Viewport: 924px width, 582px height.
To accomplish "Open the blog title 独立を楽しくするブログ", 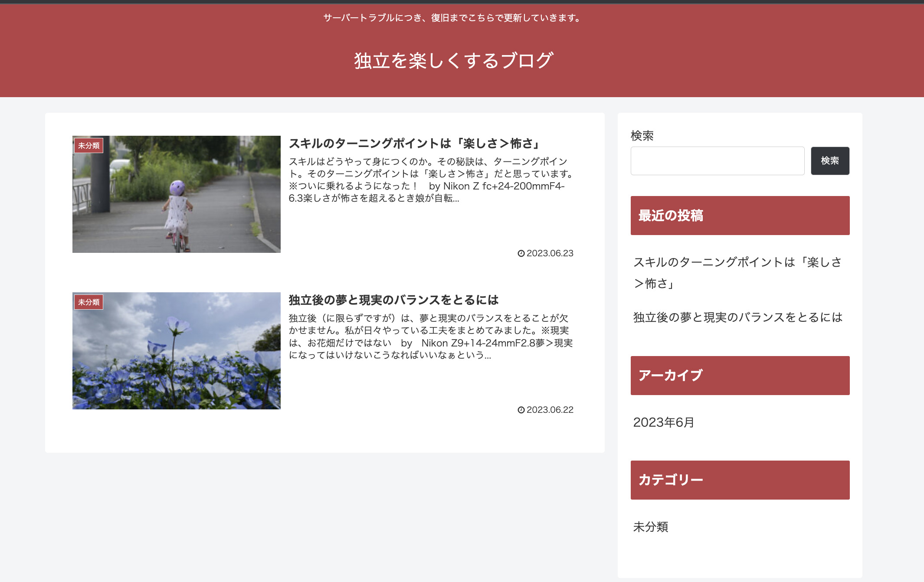I will 454,60.
